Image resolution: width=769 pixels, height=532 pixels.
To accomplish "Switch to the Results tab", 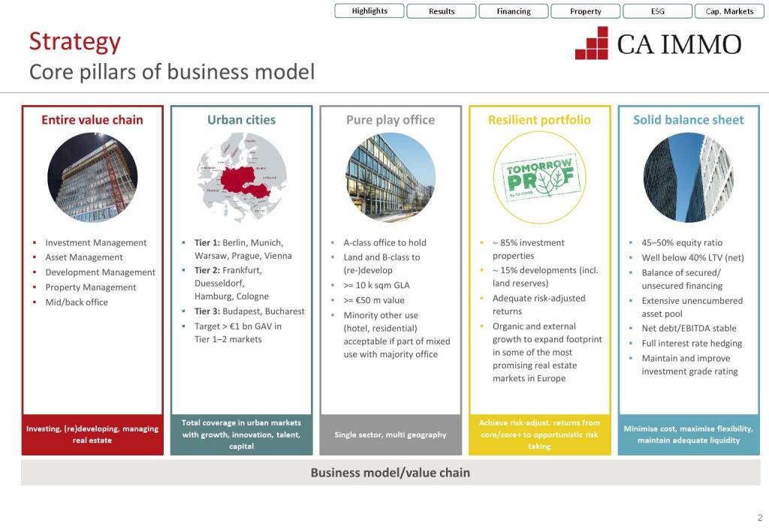I will pos(442,11).
